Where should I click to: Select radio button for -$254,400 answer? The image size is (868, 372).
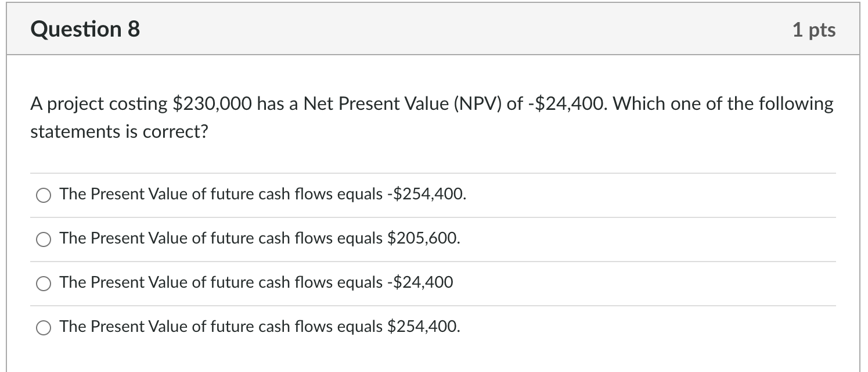point(43,194)
